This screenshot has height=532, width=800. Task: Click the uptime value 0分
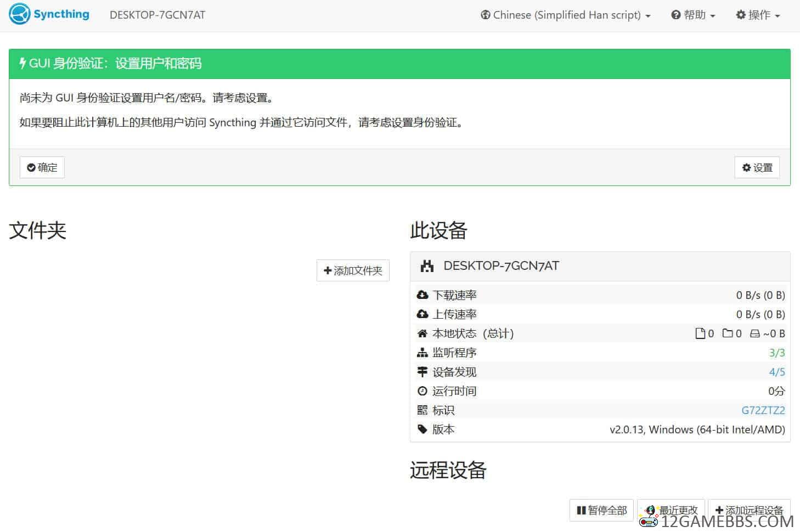[x=776, y=391]
